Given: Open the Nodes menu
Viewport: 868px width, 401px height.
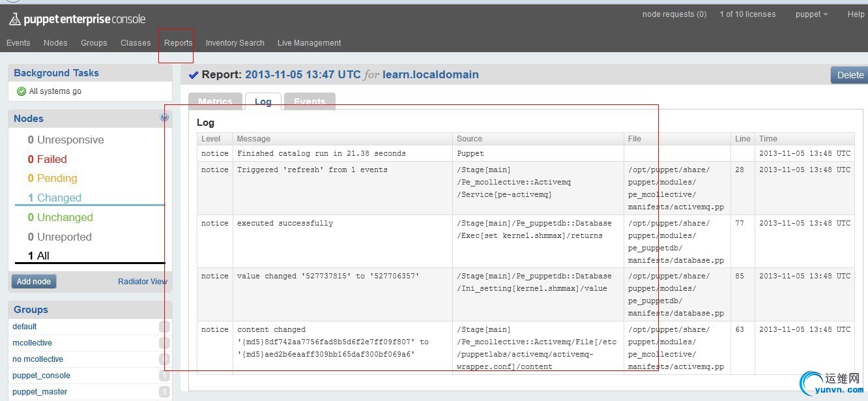Looking at the screenshot, I should point(55,43).
